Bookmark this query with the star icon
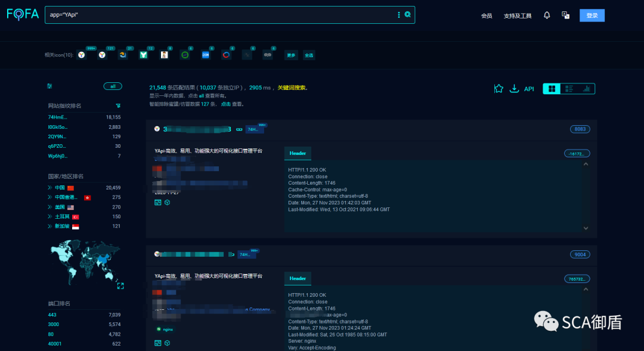644x351 pixels. tap(499, 89)
